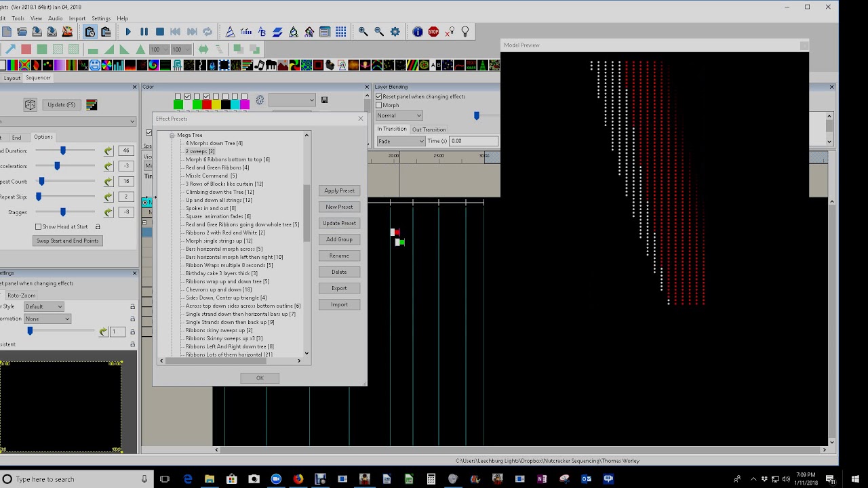Click the red STOP sign icon
The height and width of the screenshot is (488, 868).
tap(433, 32)
